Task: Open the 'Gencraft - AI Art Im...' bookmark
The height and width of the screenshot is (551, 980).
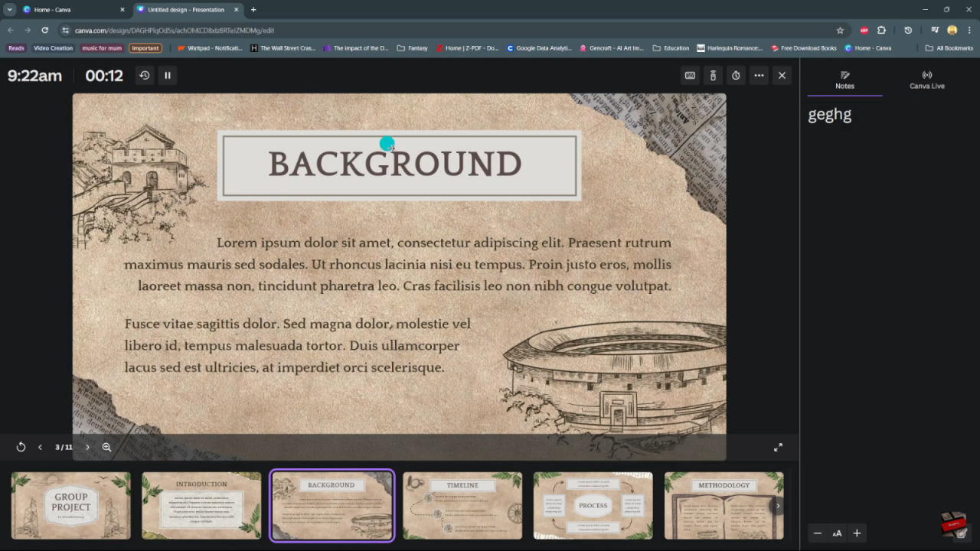Action: pos(612,48)
